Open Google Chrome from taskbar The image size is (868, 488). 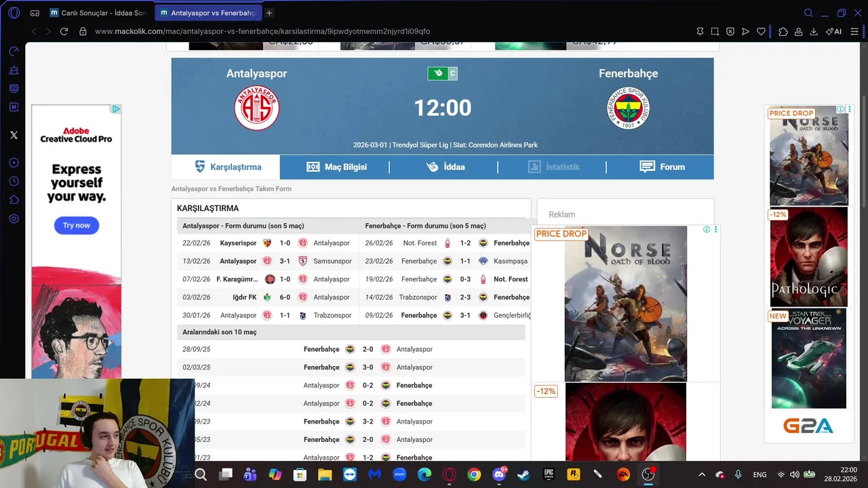(x=474, y=474)
